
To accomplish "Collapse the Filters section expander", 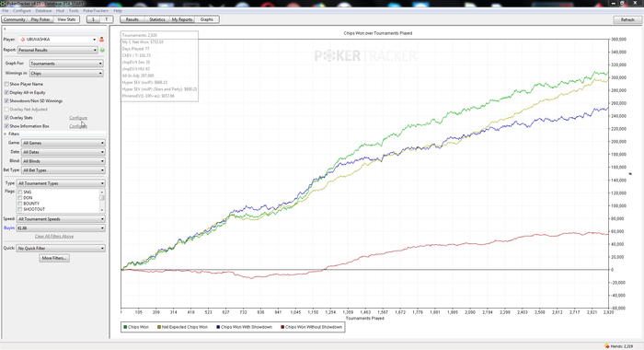I will tap(6, 134).
